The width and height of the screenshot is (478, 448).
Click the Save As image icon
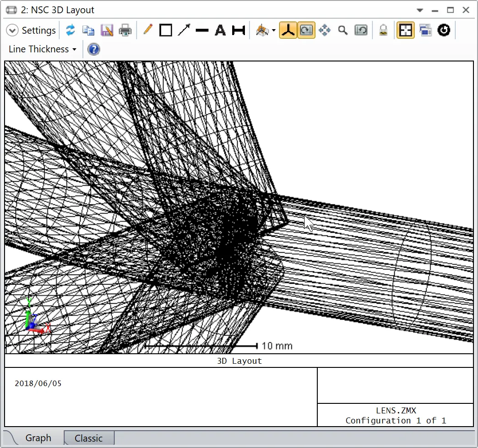[x=107, y=30]
